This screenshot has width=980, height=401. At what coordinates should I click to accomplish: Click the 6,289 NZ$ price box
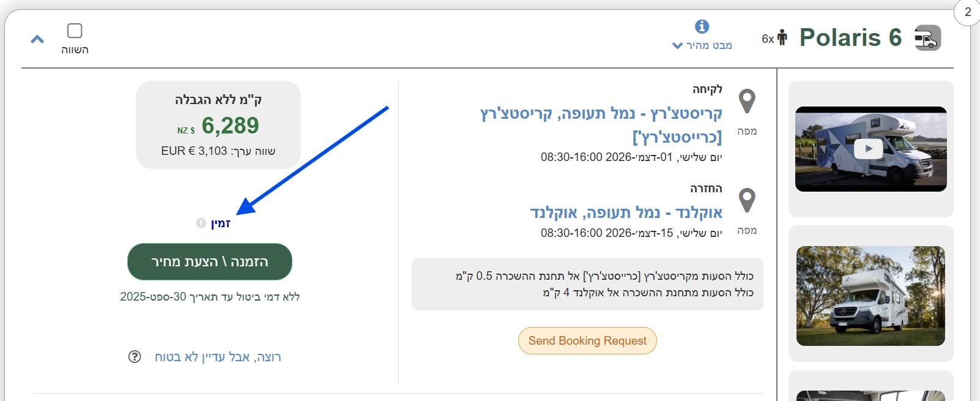[x=218, y=125]
